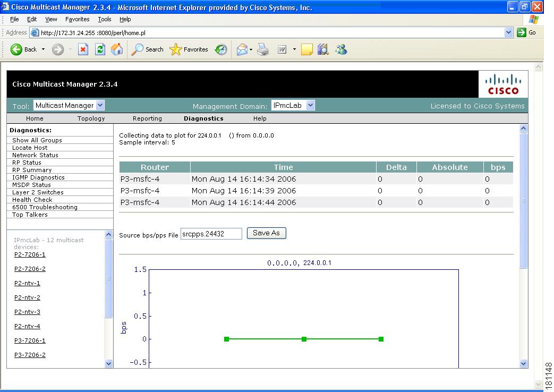Select Show All Groups diagnostic
This screenshot has width=554, height=392.
37,140
